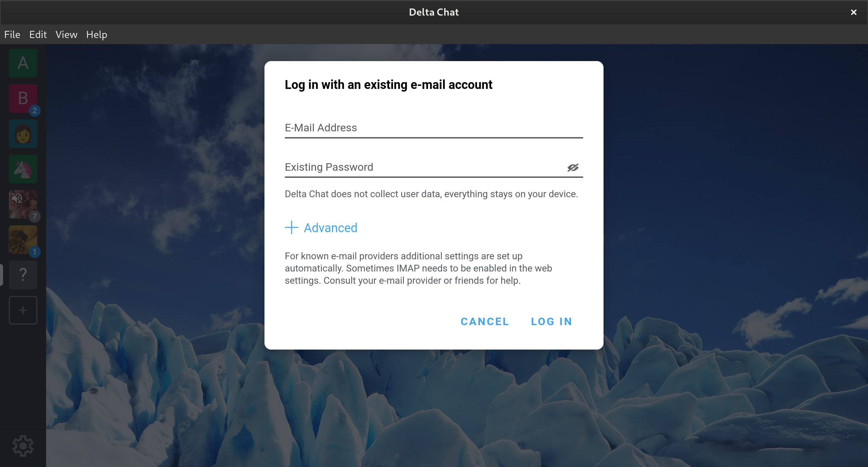Select the question mark unconfigured account
Screen dimensions: 868x467
23,275
